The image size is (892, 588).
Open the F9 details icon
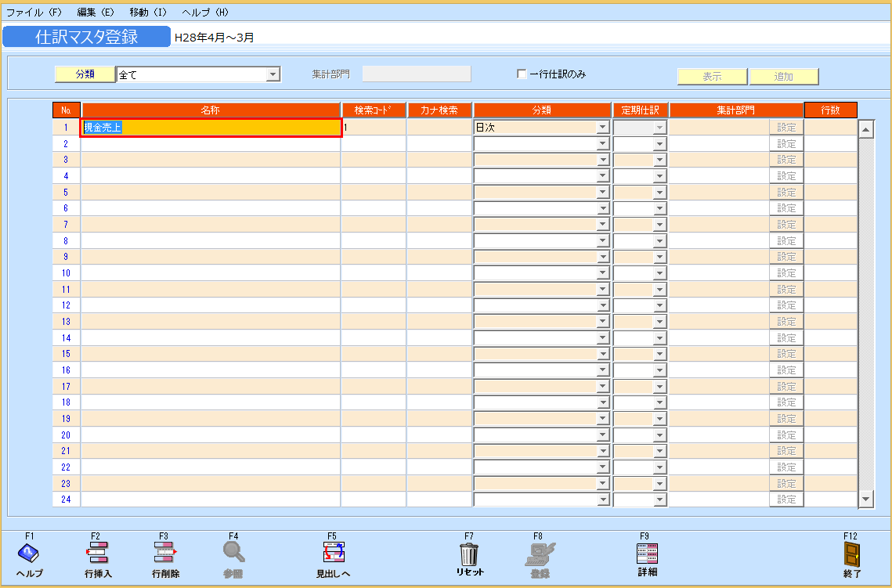[x=647, y=554]
